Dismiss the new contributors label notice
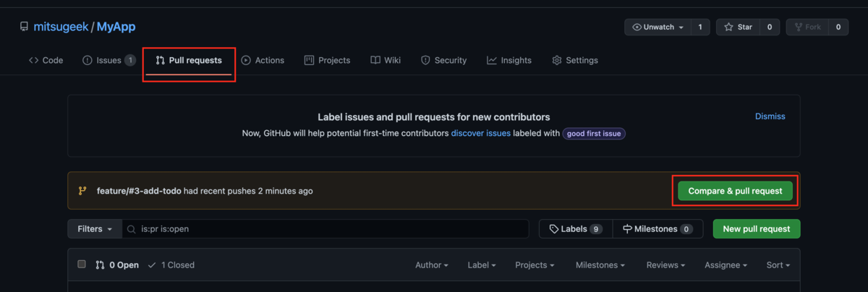The image size is (868, 292). pyautogui.click(x=770, y=116)
